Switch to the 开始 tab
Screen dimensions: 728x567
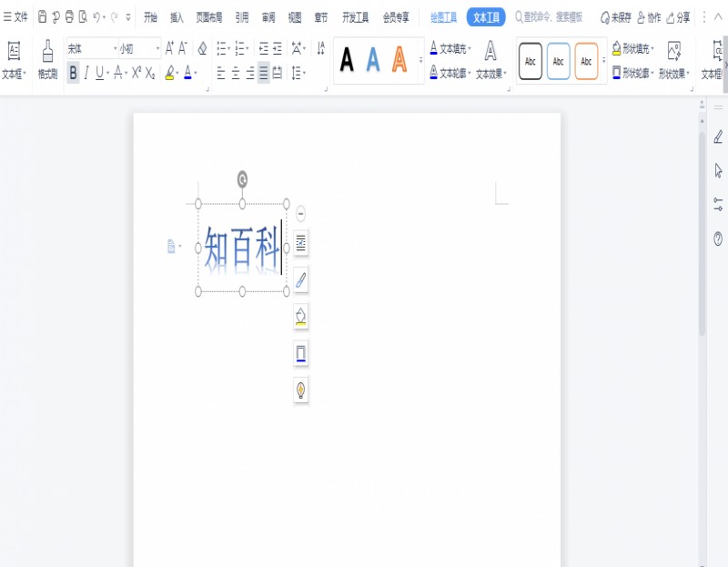pyautogui.click(x=150, y=17)
